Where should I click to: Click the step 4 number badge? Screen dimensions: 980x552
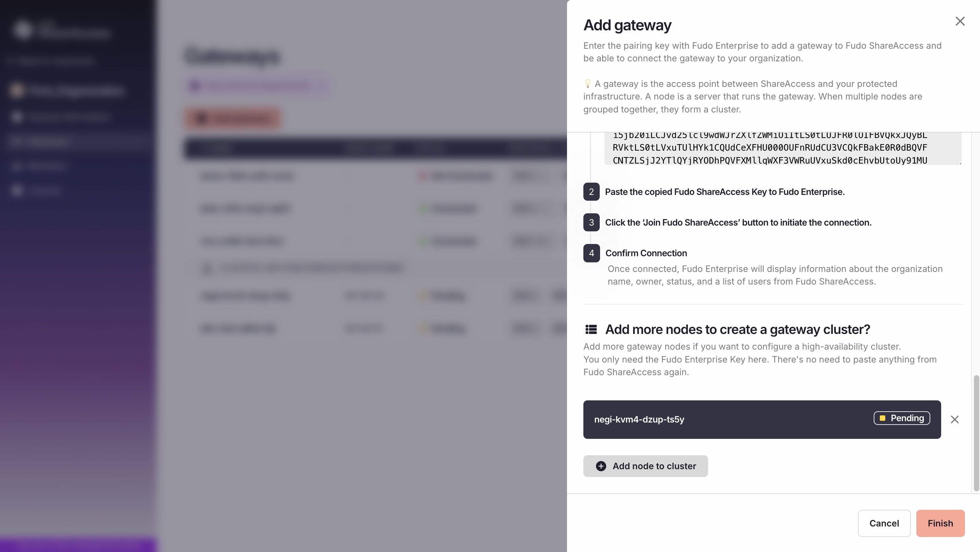tap(591, 253)
